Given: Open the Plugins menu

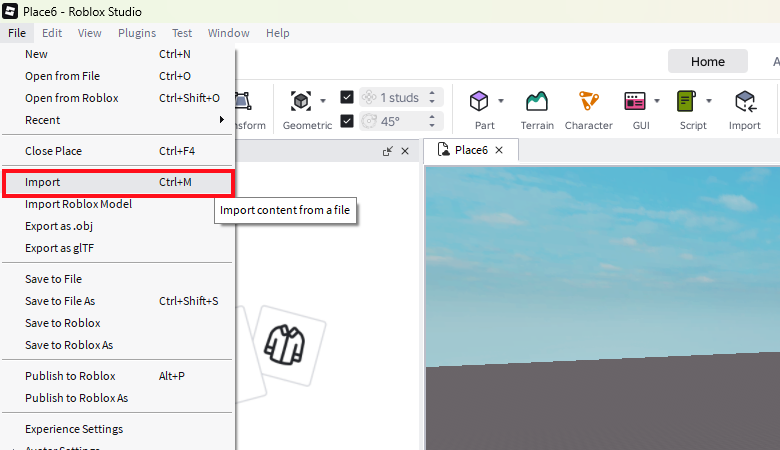Looking at the screenshot, I should (x=137, y=33).
